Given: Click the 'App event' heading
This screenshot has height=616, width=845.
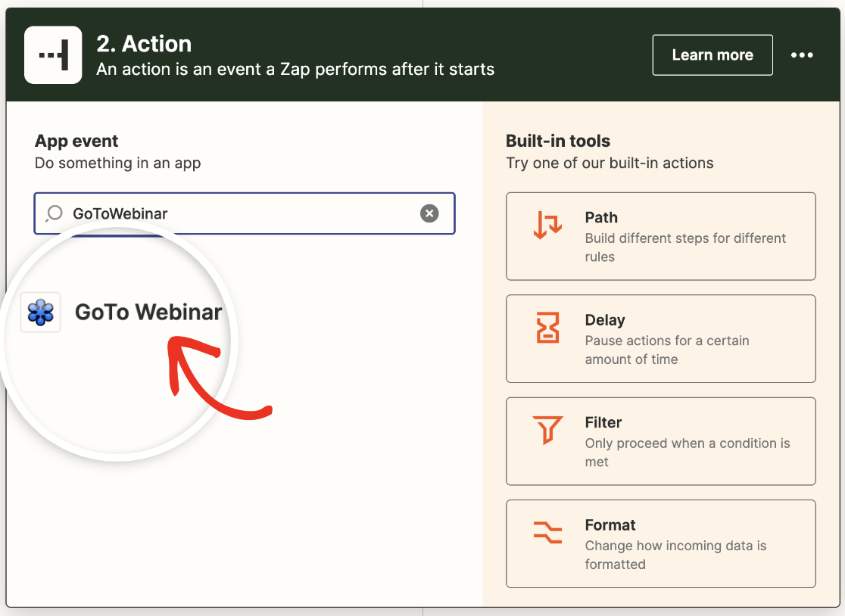Looking at the screenshot, I should click(76, 141).
